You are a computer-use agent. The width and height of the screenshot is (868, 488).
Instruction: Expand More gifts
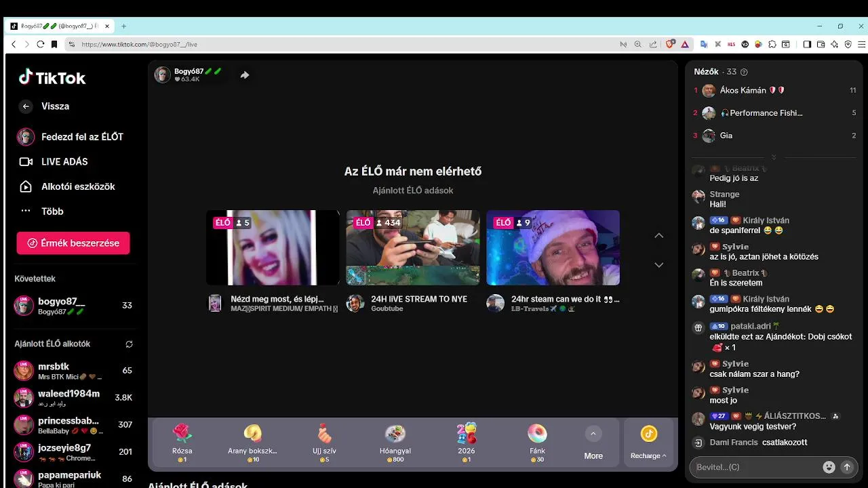point(593,443)
